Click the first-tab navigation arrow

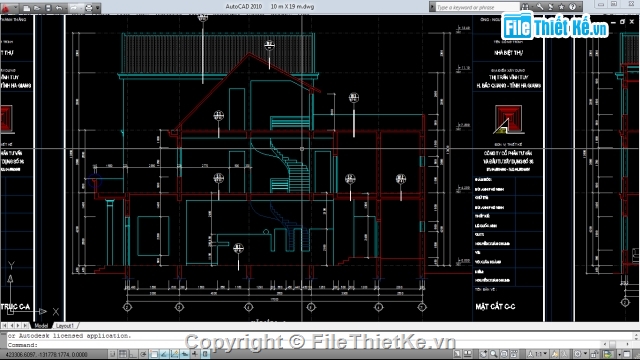click(4, 326)
